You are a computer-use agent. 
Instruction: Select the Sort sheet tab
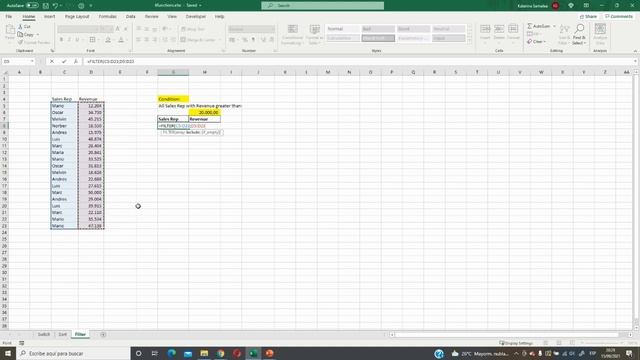(x=62, y=334)
